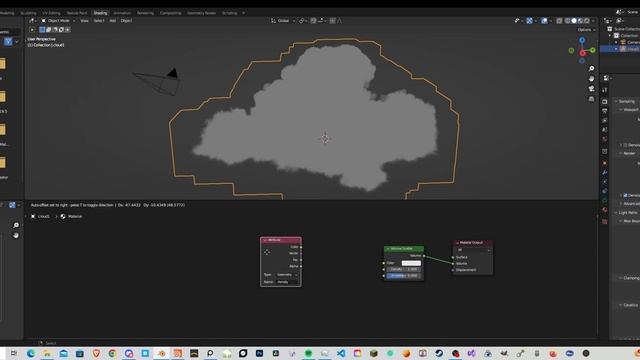The width and height of the screenshot is (640, 360).
Task: Click node editor zoom magnifier icon
Action: click(16, 225)
